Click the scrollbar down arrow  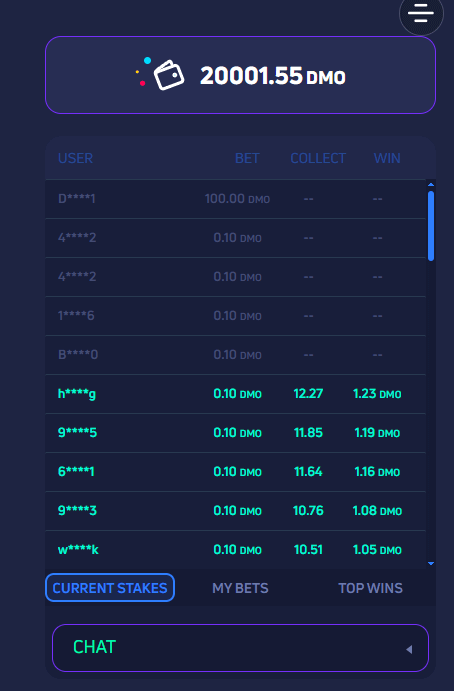click(x=431, y=564)
